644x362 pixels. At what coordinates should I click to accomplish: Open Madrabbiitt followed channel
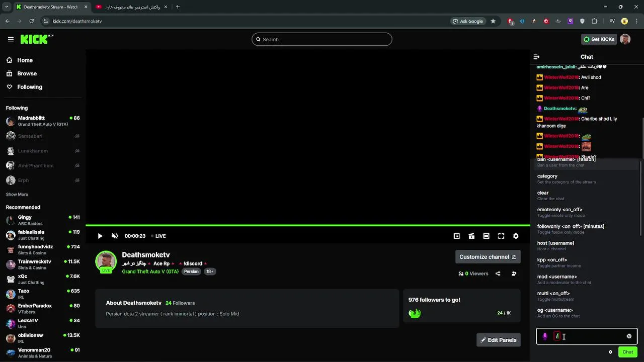[43, 121]
